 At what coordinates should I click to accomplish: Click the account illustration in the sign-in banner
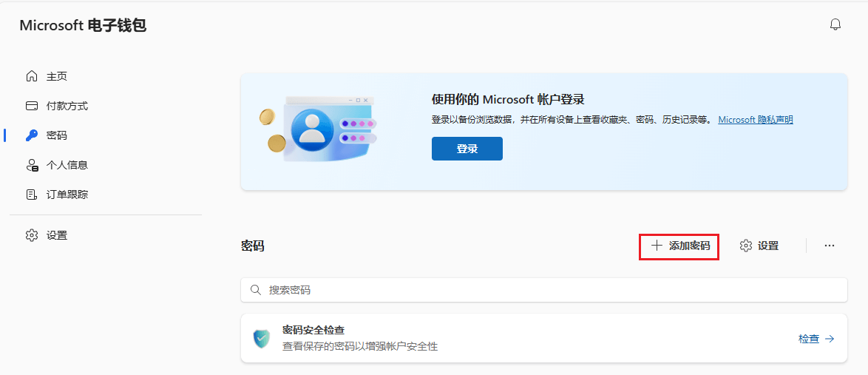point(319,129)
